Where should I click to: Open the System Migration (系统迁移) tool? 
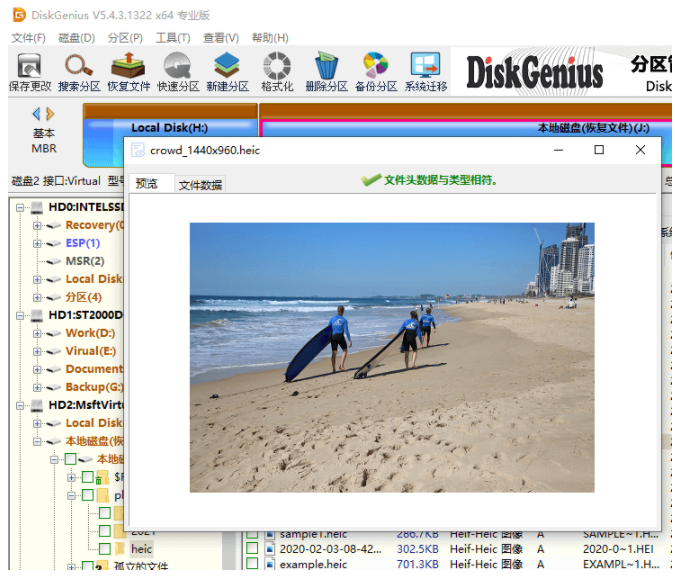coord(426,72)
